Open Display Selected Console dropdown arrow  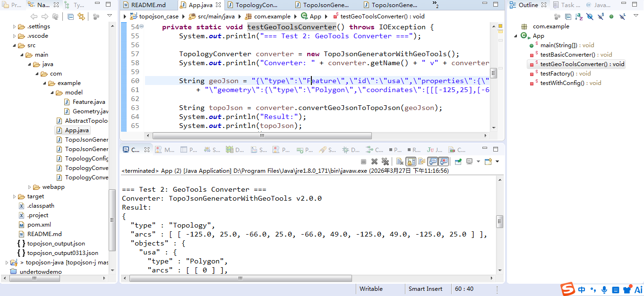[x=478, y=161]
